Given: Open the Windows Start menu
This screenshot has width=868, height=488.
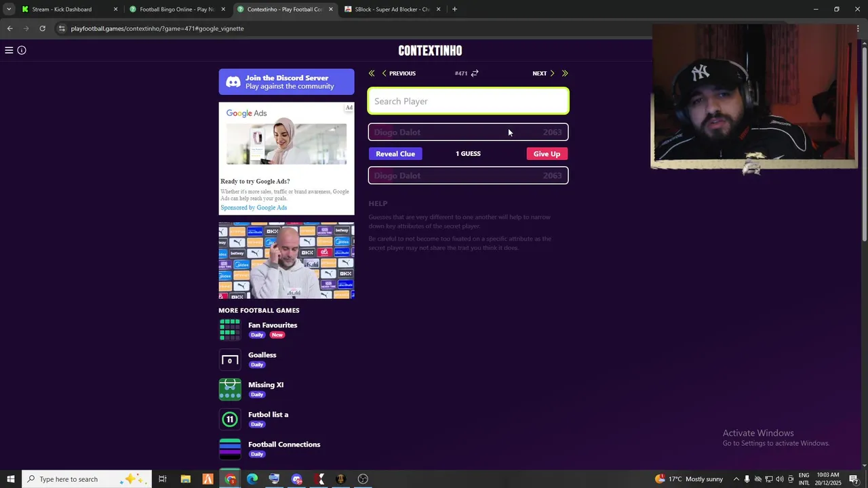Looking at the screenshot, I should coord(10,479).
